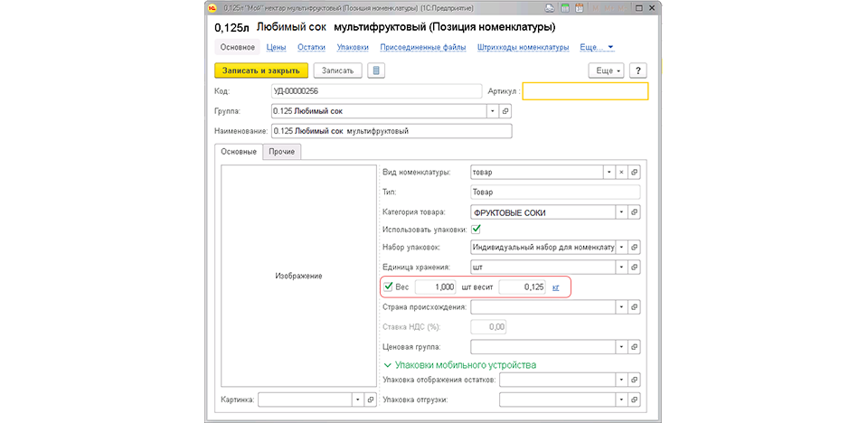This screenshot has width=868, height=423.
Task: Open the Штрихкоды номенклатуры section
Action: click(524, 48)
